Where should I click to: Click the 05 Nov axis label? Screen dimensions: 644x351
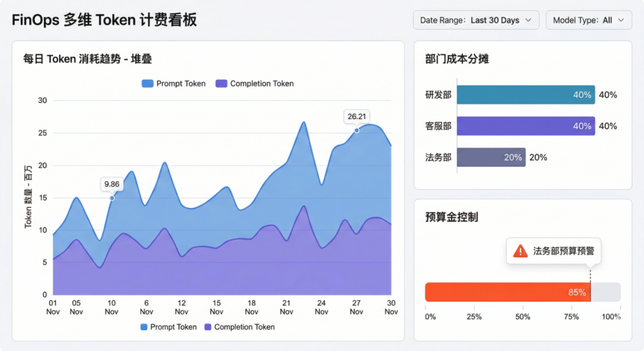click(76, 307)
